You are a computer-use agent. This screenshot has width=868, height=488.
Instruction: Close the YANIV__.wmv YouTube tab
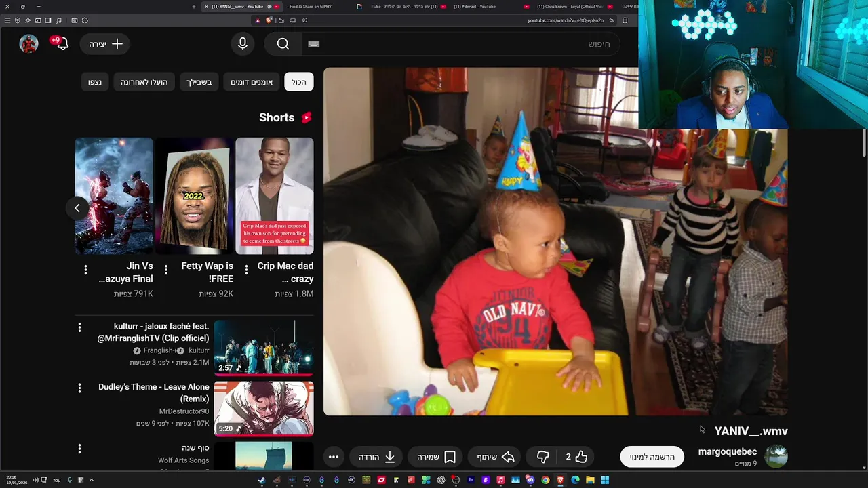[x=206, y=7]
